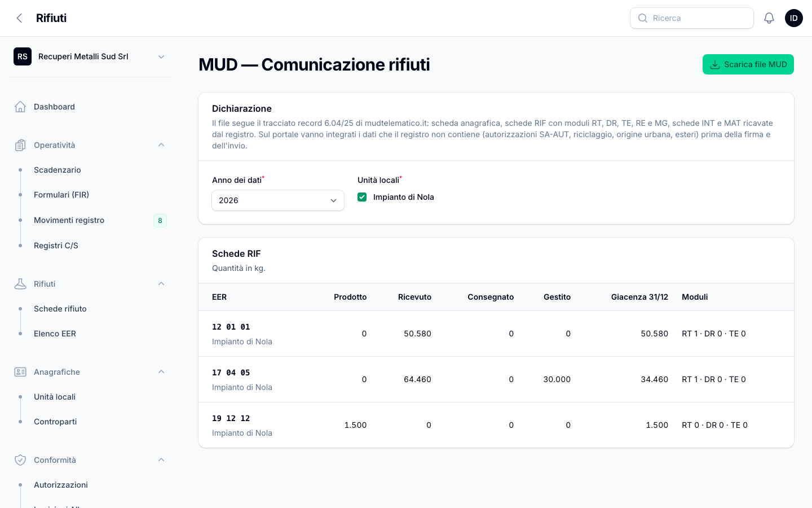
Task: Open the ID user avatar menu
Action: tap(794, 18)
